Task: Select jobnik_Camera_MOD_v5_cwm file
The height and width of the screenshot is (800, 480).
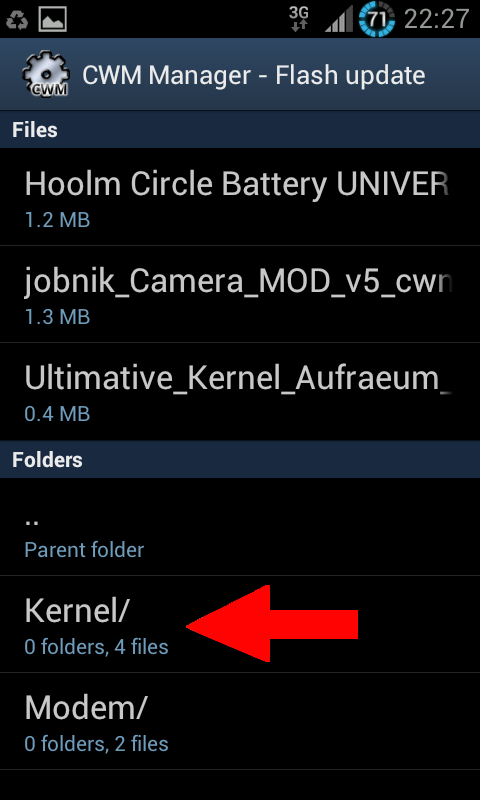Action: tap(240, 294)
